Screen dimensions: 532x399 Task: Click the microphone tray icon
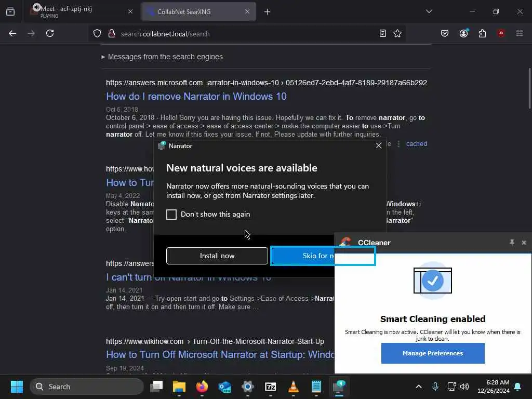pos(435,387)
